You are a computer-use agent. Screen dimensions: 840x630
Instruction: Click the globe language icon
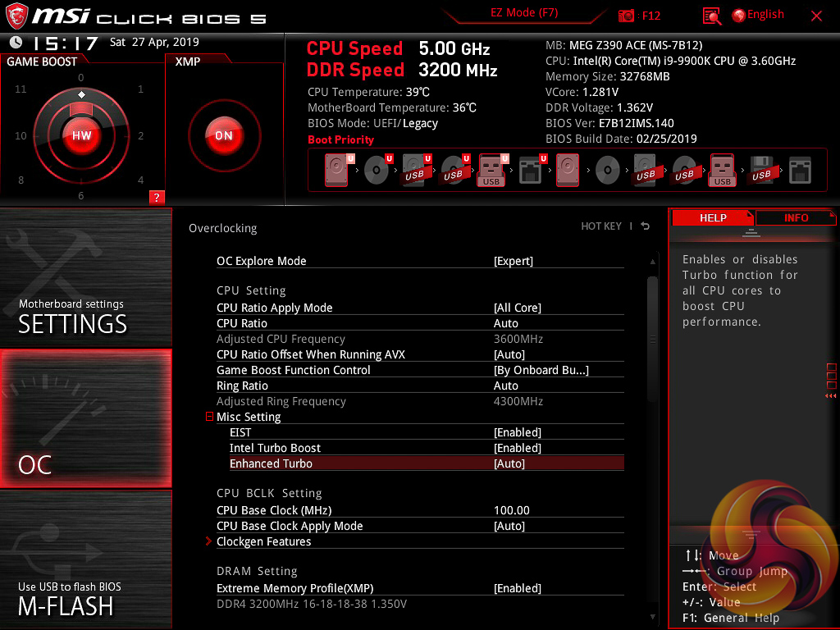point(738,16)
